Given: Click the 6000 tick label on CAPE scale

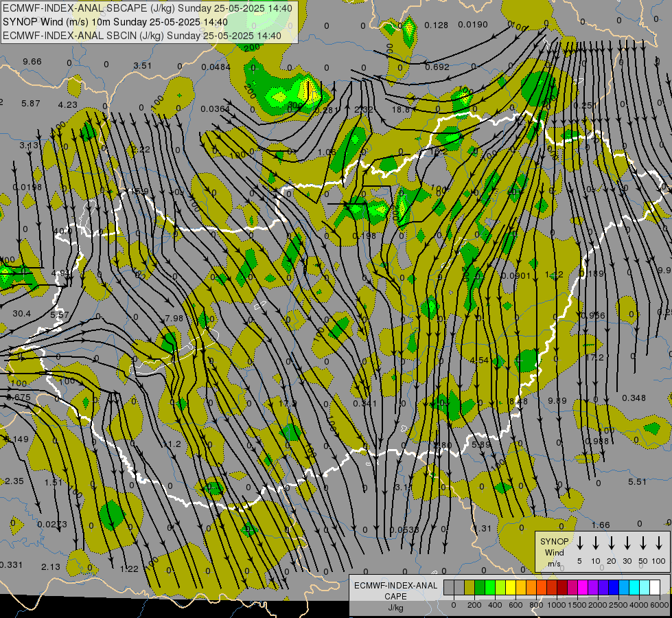Looking at the screenshot, I should pyautogui.click(x=659, y=605).
